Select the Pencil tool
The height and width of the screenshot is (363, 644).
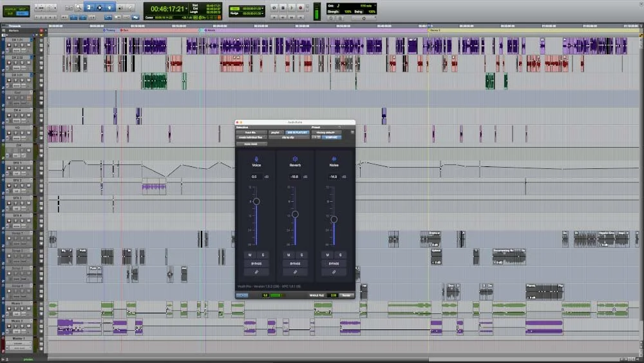point(130,7)
